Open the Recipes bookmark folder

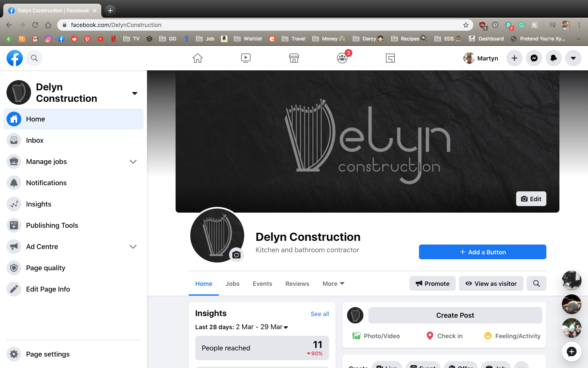click(x=409, y=39)
